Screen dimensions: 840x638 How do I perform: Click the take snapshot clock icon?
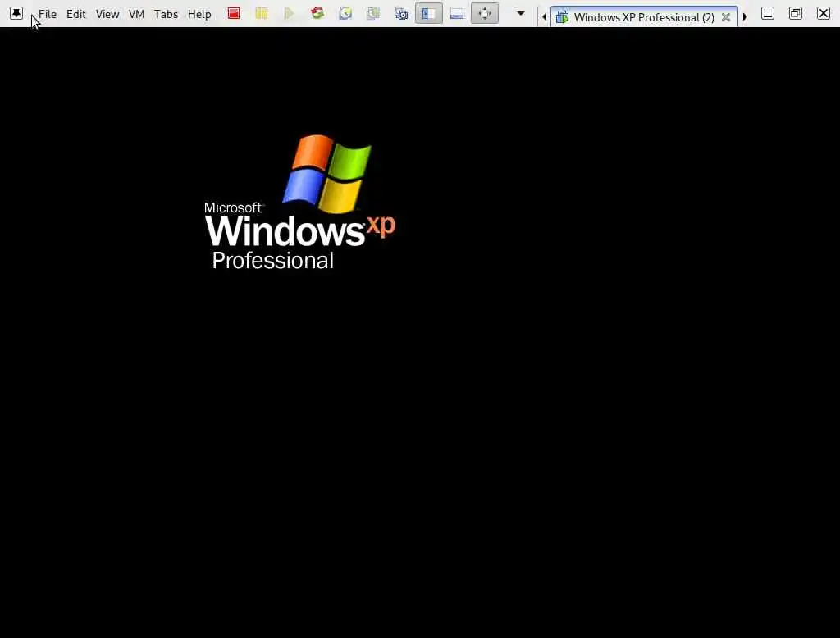[345, 13]
